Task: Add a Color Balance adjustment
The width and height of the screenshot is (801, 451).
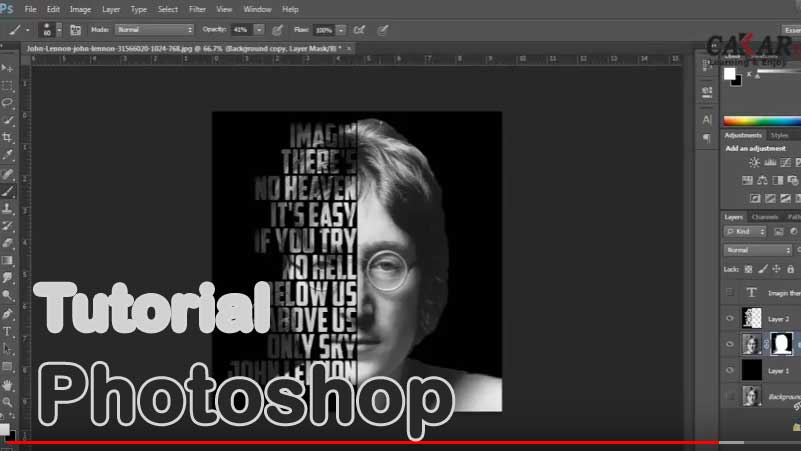Action: 762,180
